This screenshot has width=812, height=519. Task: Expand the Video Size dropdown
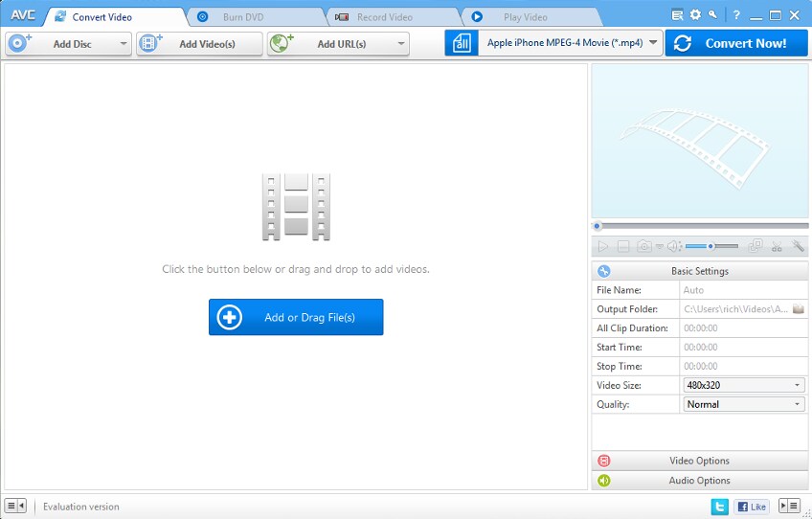(744, 385)
